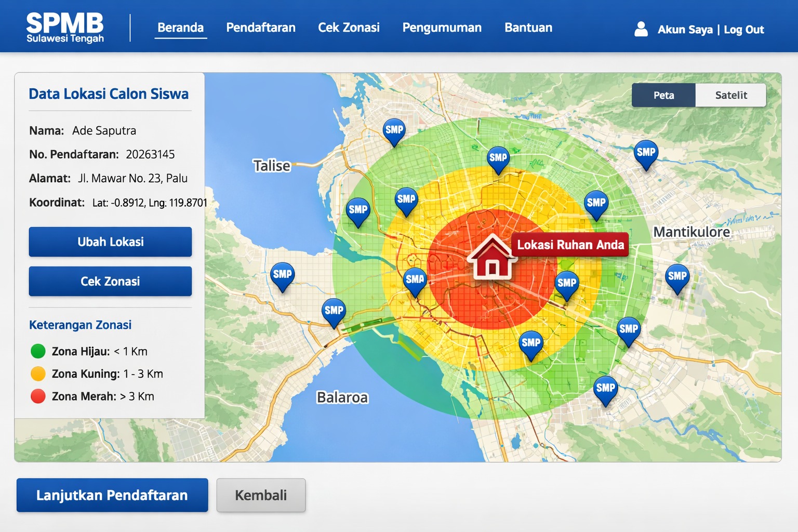Click the Lanjutkan Pendaftaran button
The width and height of the screenshot is (798, 532).
click(x=112, y=495)
